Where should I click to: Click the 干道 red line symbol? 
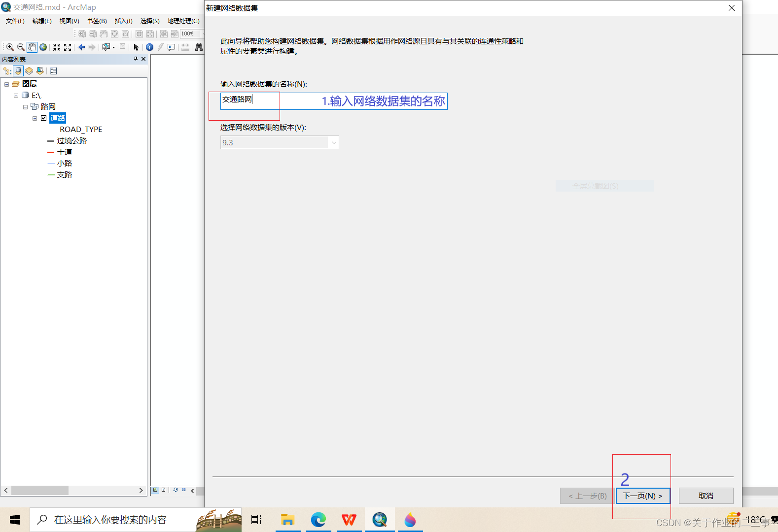[x=51, y=152]
